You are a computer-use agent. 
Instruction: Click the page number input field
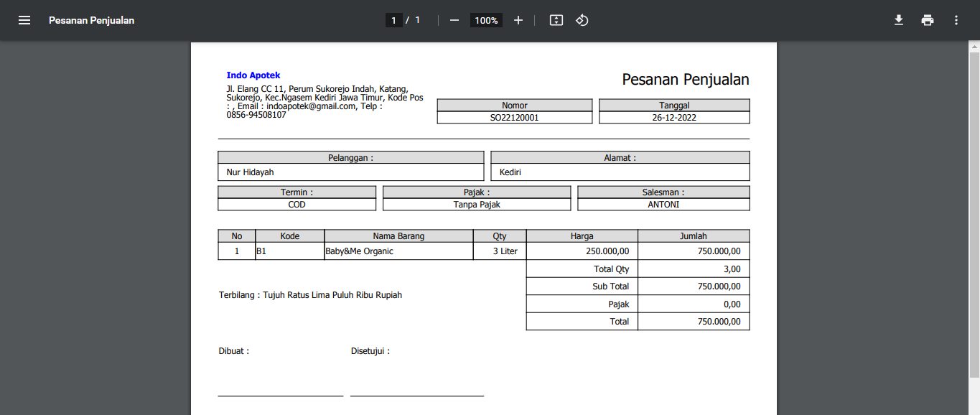393,20
